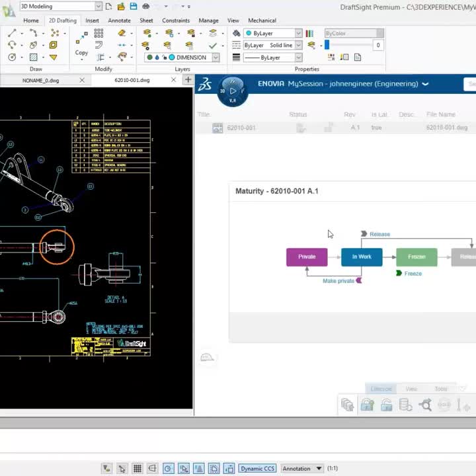Click the Point tool icon
The image size is (476, 476).
[x=55, y=33]
